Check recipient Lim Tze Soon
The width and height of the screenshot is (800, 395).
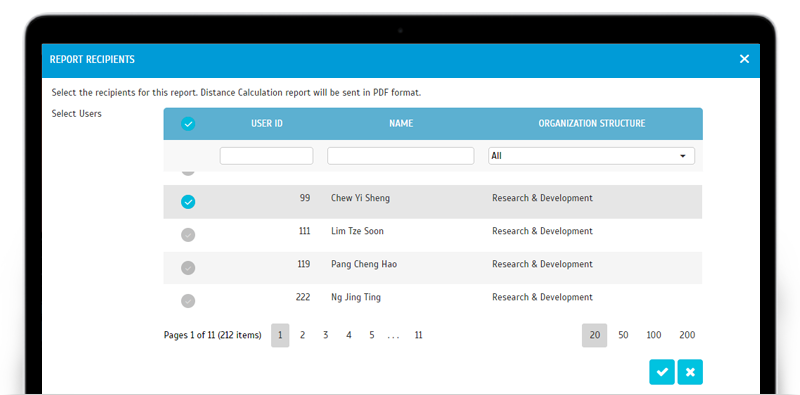[188, 235]
